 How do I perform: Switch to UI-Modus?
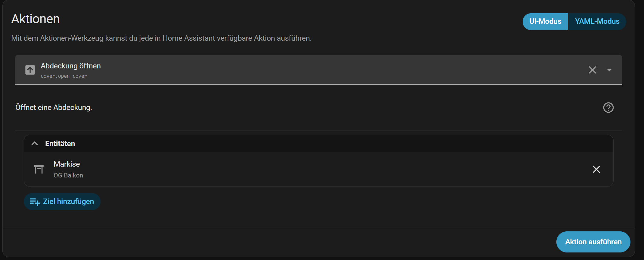[545, 21]
